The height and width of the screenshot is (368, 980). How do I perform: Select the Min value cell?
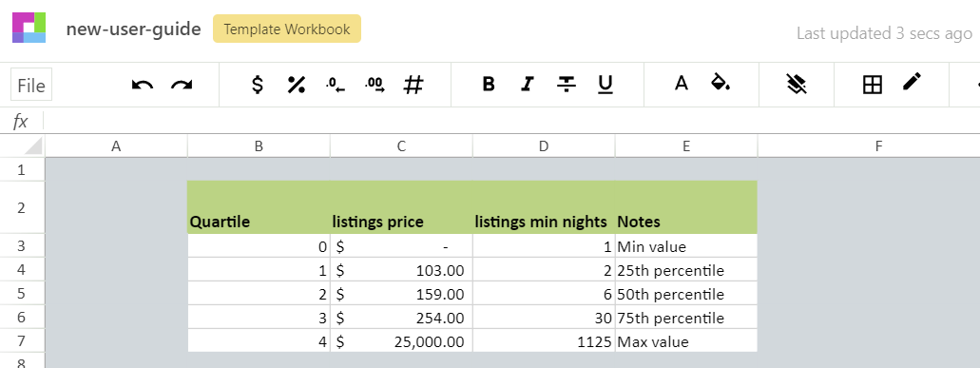[686, 246]
